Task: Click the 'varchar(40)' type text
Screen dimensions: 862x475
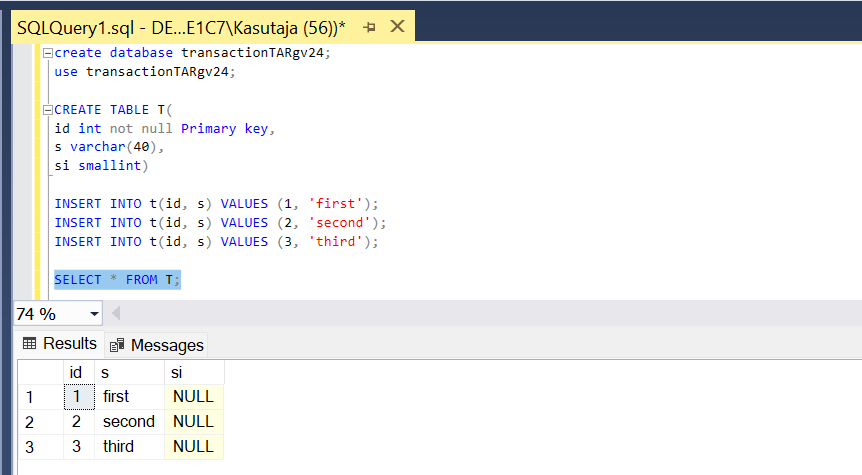Action: 113,147
